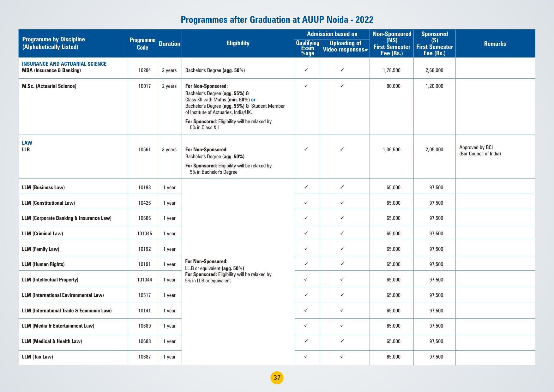Click programme code "10017"
Viewport: 554px width, 392px height.
coord(145,86)
